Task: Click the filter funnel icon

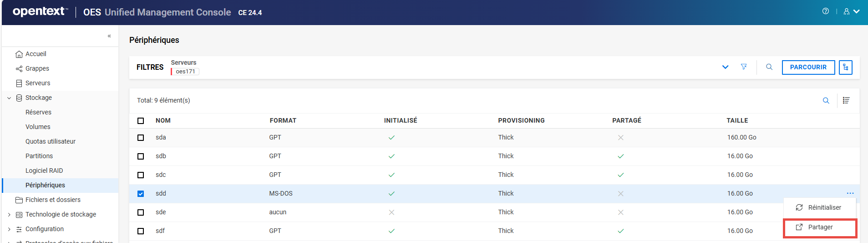Action: [744, 67]
